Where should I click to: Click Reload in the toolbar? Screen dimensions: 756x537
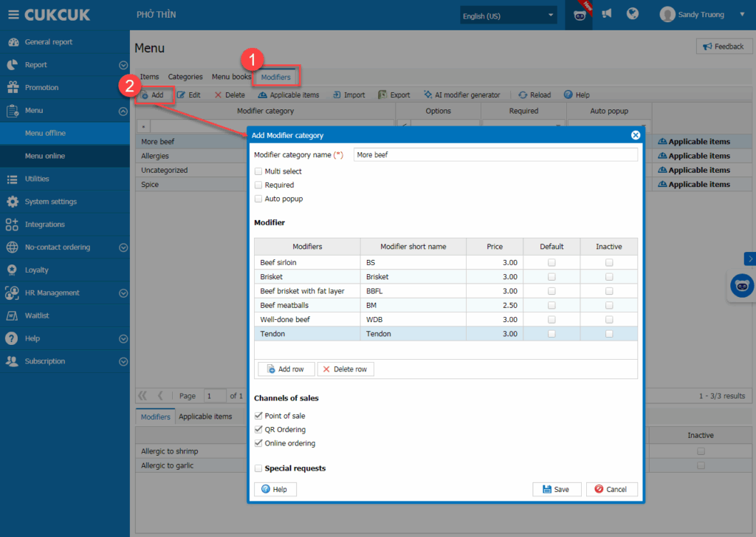coord(535,95)
